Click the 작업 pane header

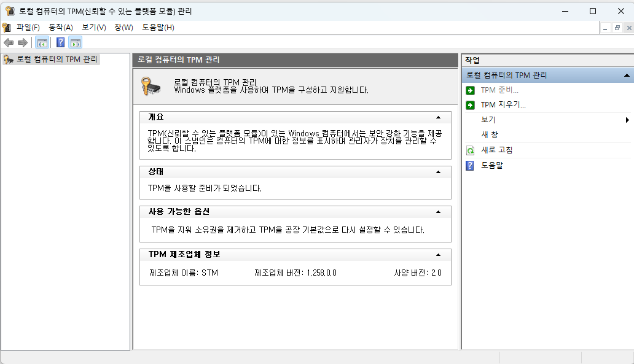pos(548,60)
